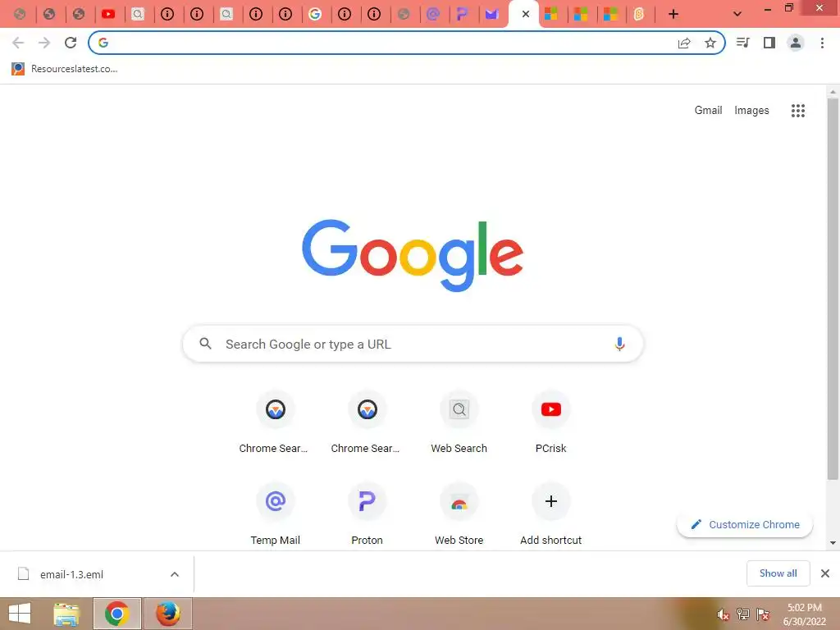Open File Explorer from taskbar
Image resolution: width=840 pixels, height=630 pixels.
[66, 614]
